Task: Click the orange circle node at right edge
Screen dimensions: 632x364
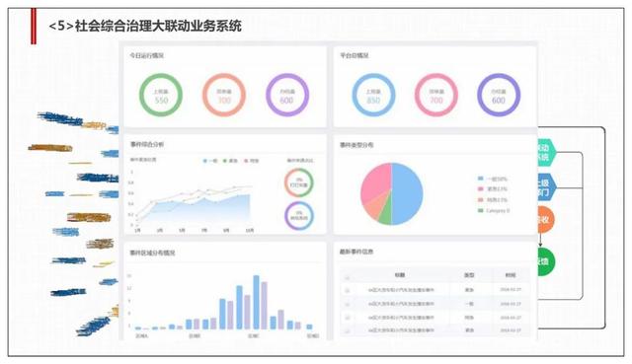Action: point(545,219)
